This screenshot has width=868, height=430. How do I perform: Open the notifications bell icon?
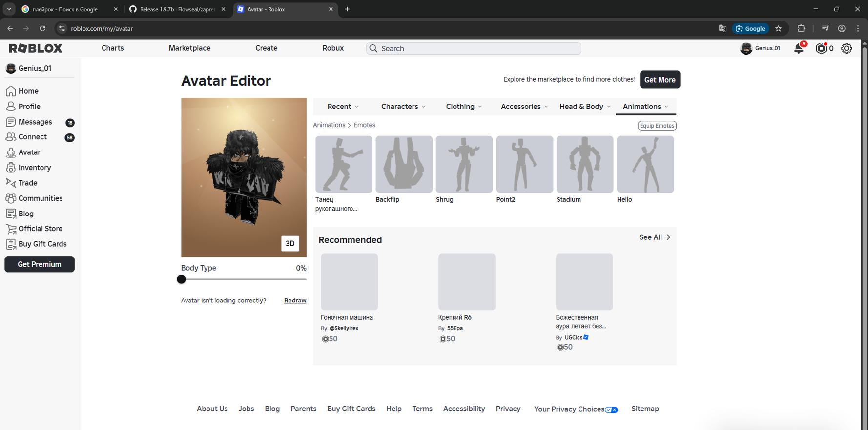[799, 48]
